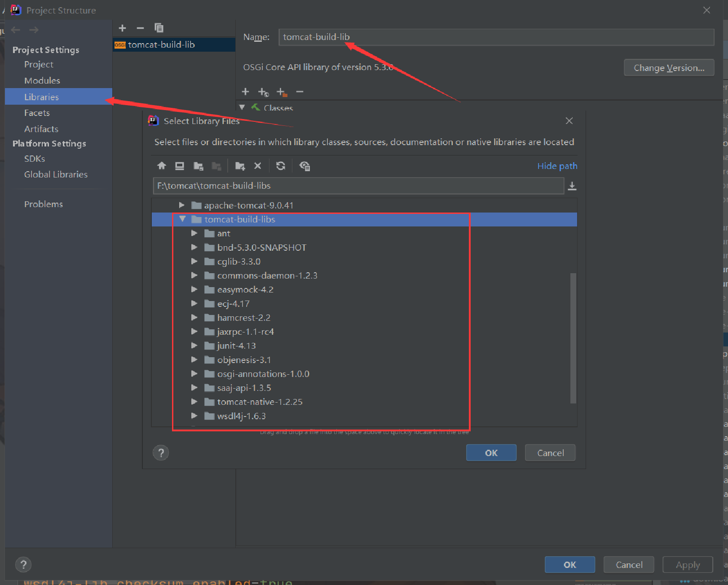This screenshot has height=585, width=728.
Task: Expand the commons-daemon-1.2.3 folder
Action: point(194,275)
